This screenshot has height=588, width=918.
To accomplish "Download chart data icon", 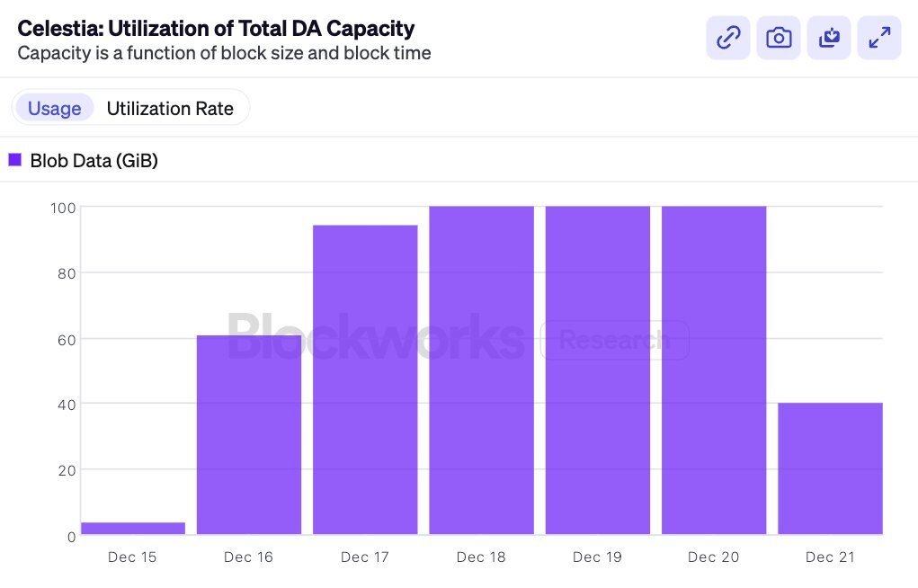I will (829, 38).
